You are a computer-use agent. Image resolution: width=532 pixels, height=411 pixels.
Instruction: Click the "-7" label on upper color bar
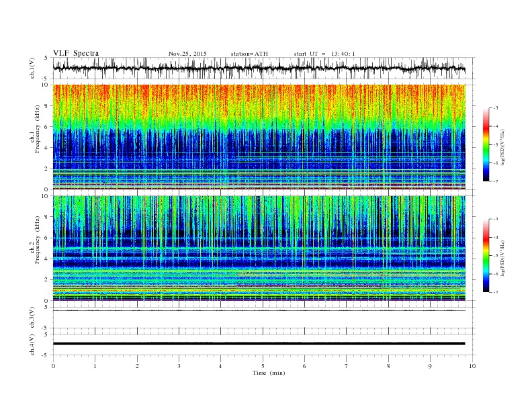[x=496, y=181]
